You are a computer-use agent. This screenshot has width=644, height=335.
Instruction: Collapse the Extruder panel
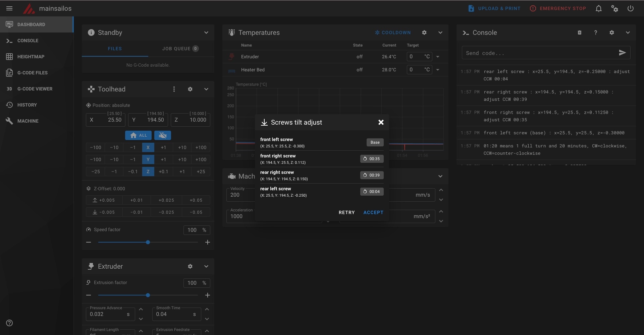click(x=206, y=266)
